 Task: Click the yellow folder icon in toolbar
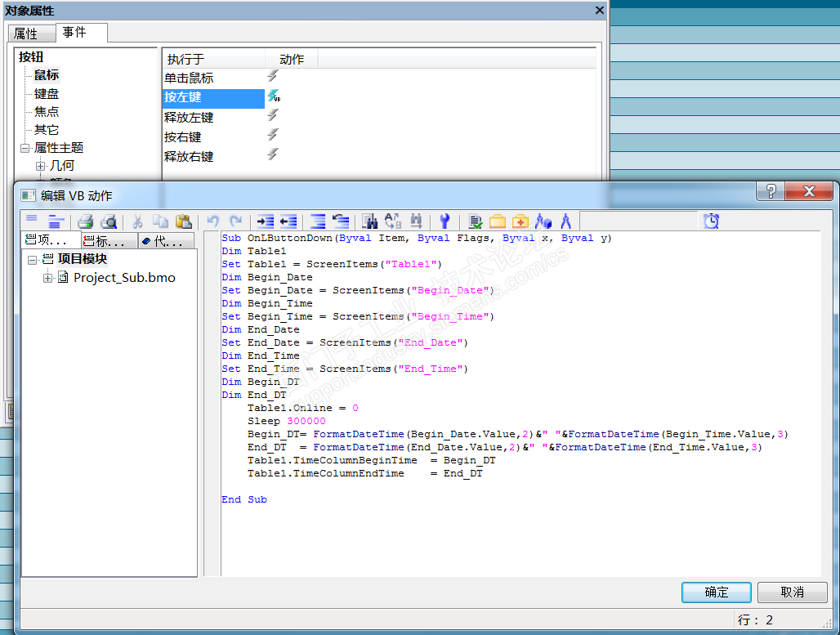pyautogui.click(x=498, y=221)
